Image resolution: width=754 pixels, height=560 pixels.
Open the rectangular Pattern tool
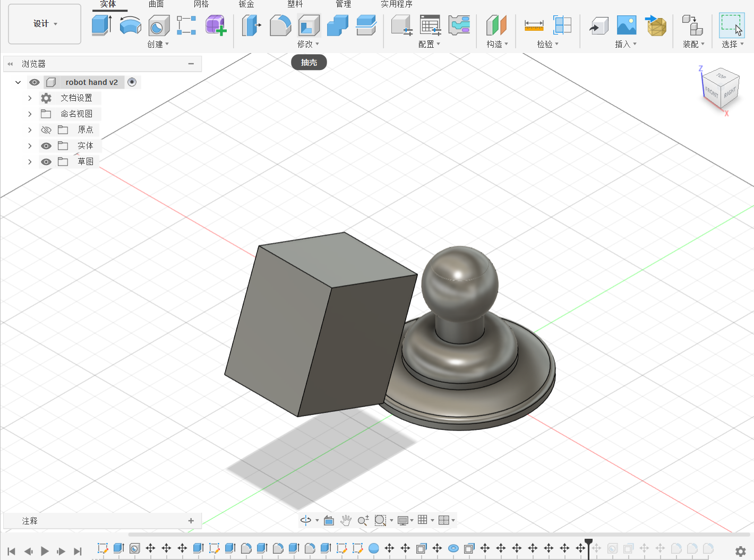click(x=186, y=25)
